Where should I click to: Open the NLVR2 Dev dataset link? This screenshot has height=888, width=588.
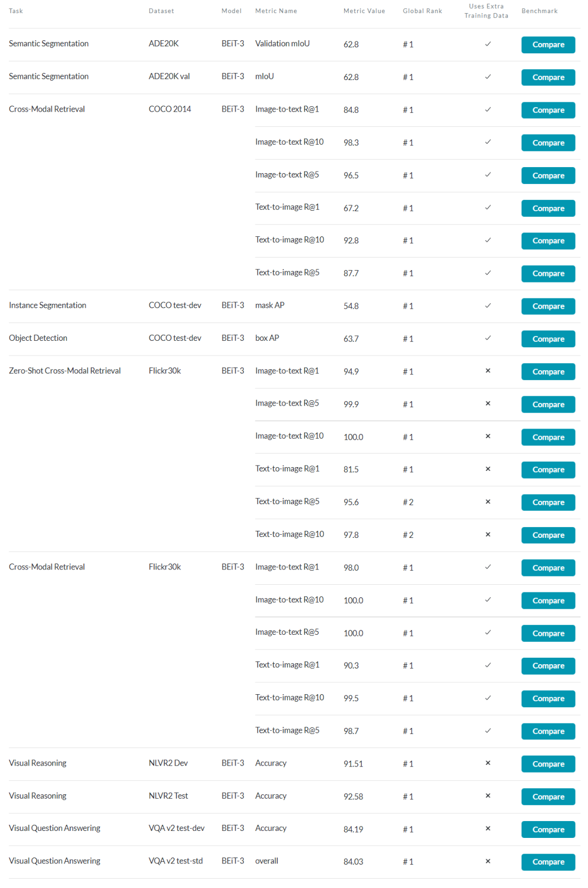pos(168,763)
